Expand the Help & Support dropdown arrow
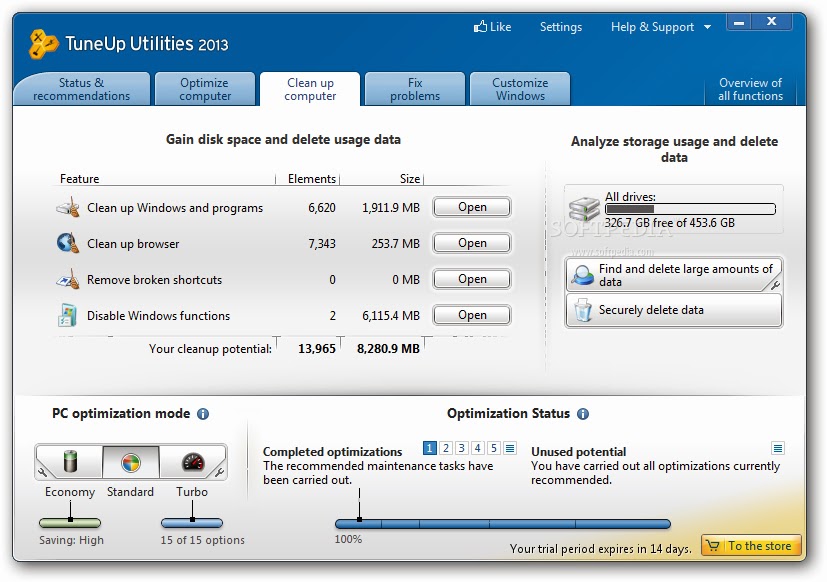 pyautogui.click(x=707, y=27)
